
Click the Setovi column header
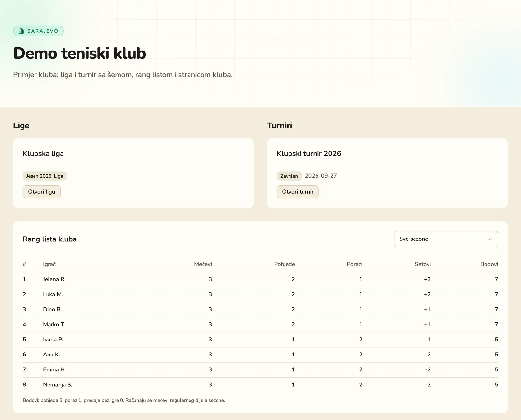[x=423, y=264]
